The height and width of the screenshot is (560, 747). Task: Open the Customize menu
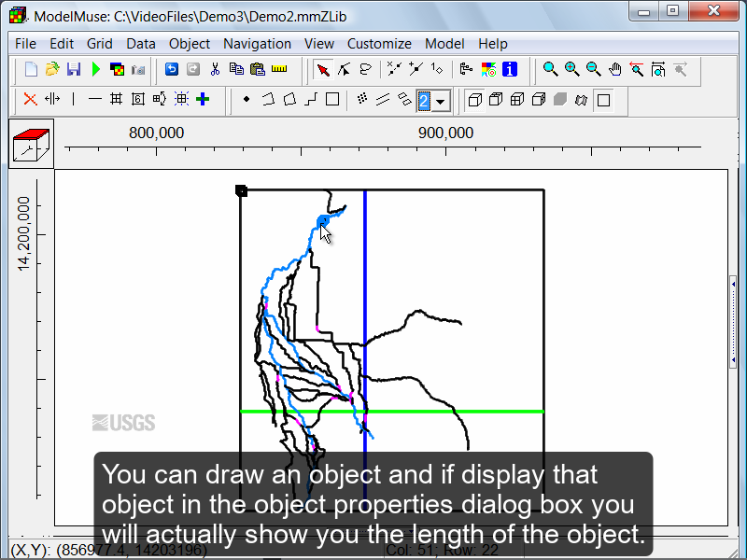[379, 44]
